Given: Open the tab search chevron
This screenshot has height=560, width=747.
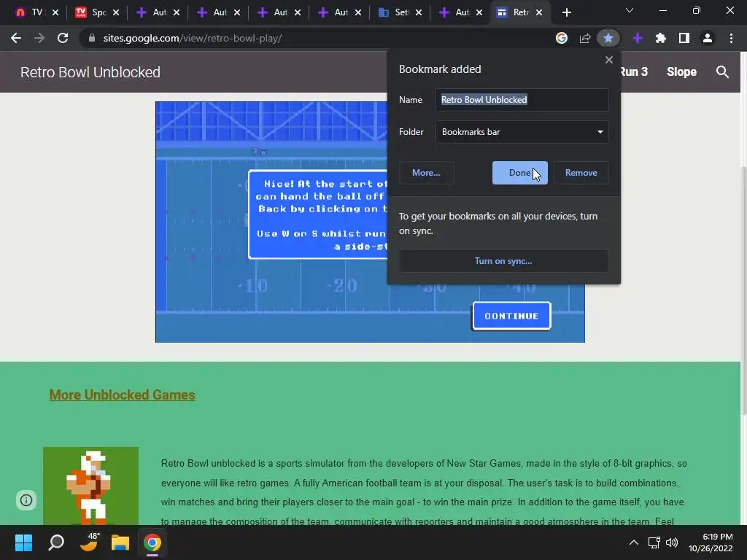Looking at the screenshot, I should coord(630,10).
